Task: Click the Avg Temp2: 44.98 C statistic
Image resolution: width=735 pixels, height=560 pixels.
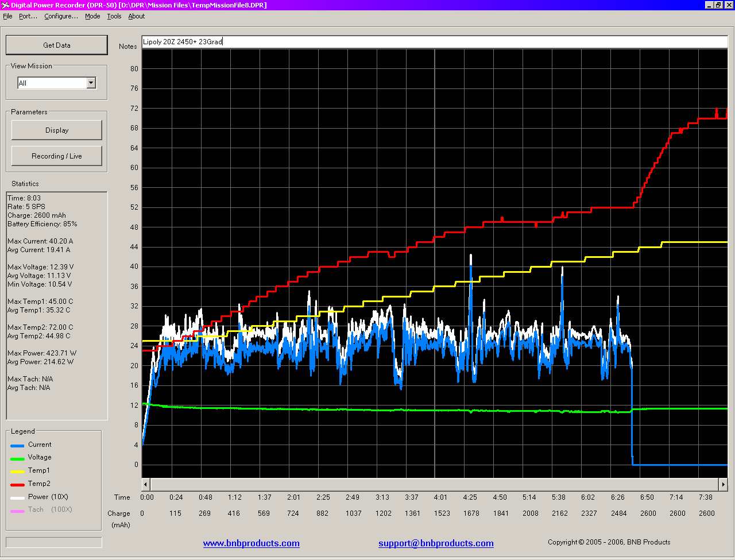Action: coord(39,336)
